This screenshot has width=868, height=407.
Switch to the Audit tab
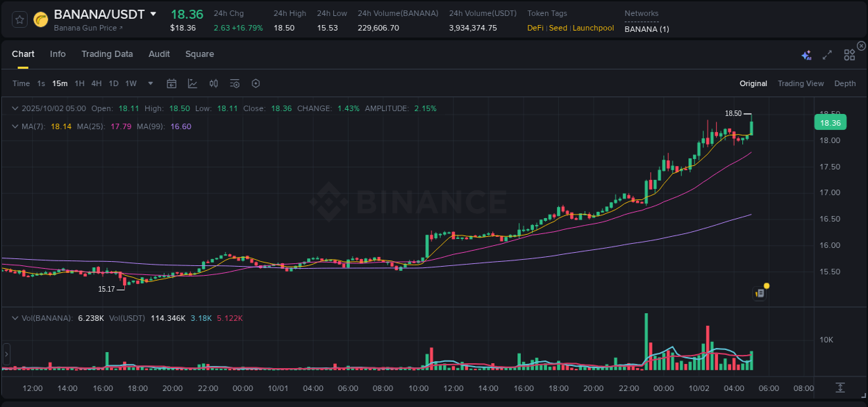(159, 54)
